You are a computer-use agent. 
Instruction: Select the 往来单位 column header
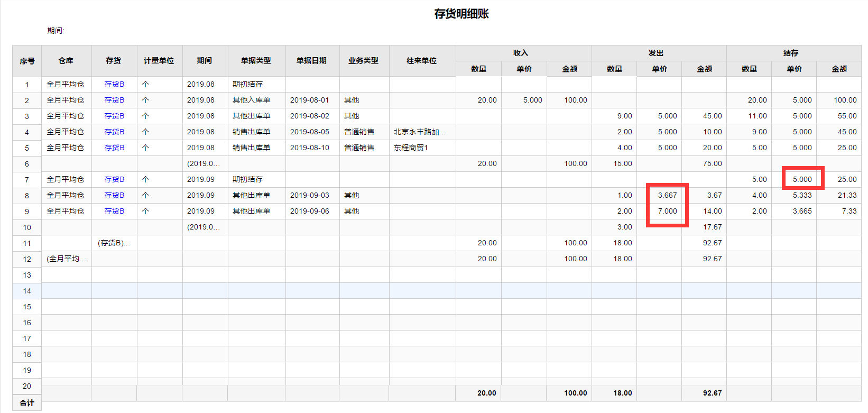(422, 61)
